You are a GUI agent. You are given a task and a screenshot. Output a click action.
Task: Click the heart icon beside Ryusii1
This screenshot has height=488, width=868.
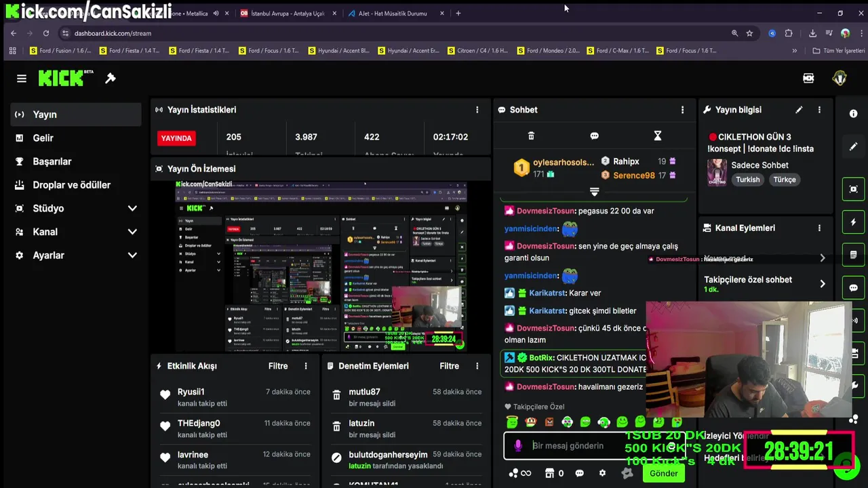pyautogui.click(x=165, y=395)
